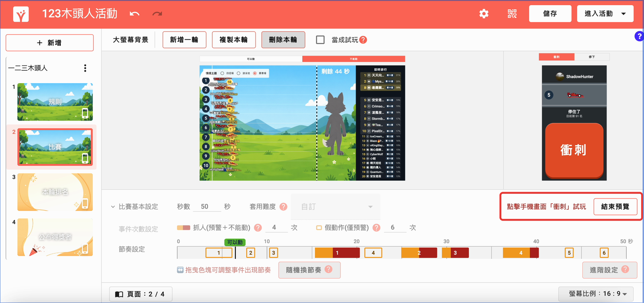Show help for 假動作(僅預警)
Viewport: 644px width, 303px height.
376,227
